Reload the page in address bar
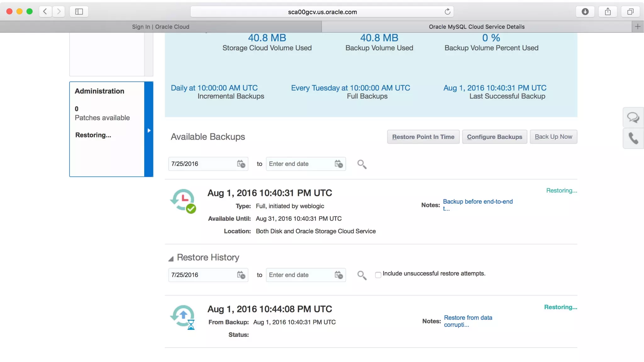Image resolution: width=644 pixels, height=362 pixels. click(447, 12)
